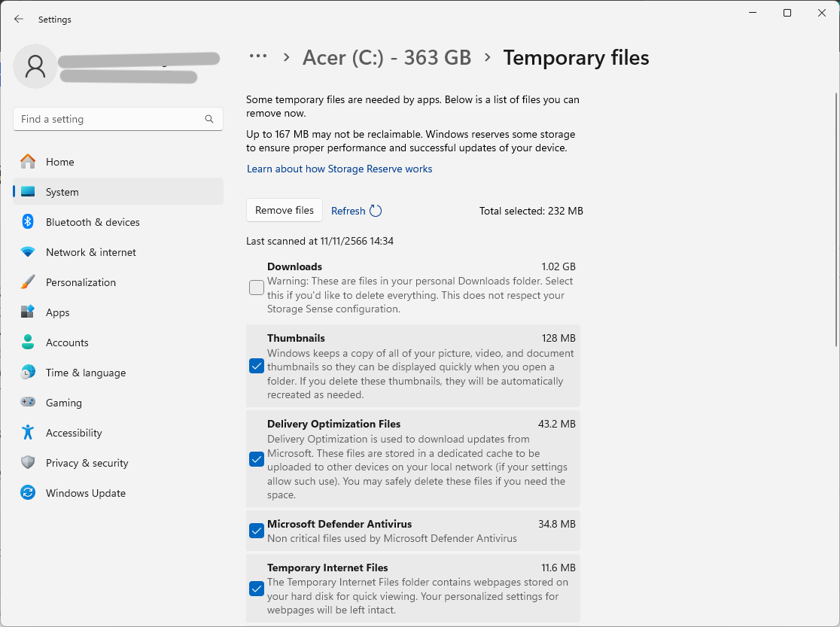840x627 pixels.
Task: Click the Find a setting search box
Action: pyautogui.click(x=110, y=119)
